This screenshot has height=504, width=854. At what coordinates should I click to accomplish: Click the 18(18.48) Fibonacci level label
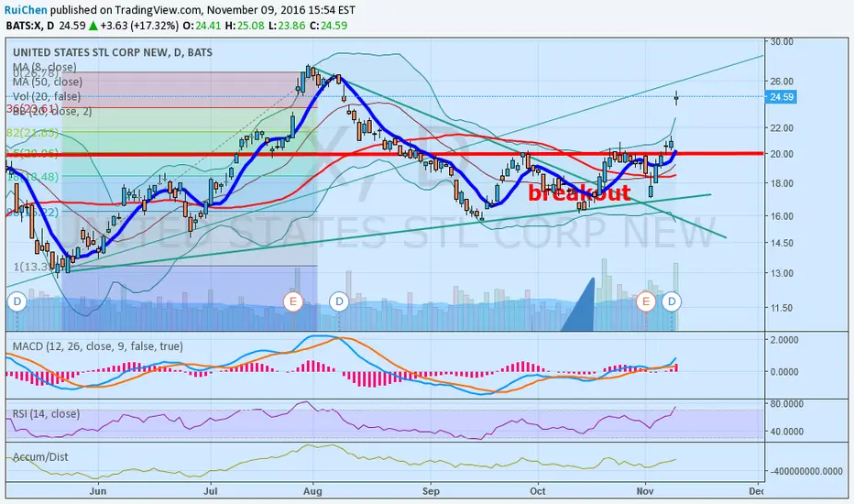pyautogui.click(x=32, y=177)
